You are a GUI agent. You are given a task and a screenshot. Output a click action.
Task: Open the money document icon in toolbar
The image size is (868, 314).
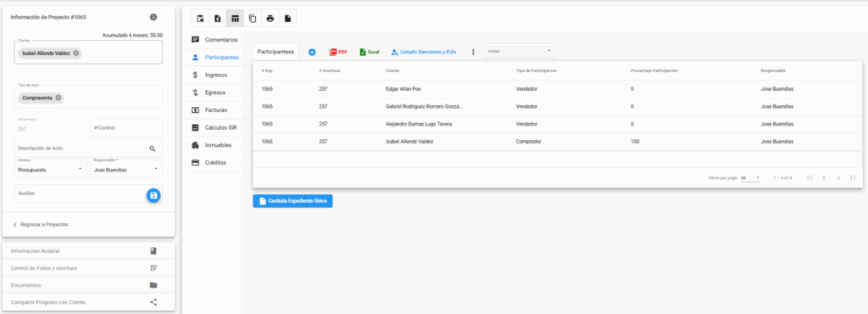point(218,19)
